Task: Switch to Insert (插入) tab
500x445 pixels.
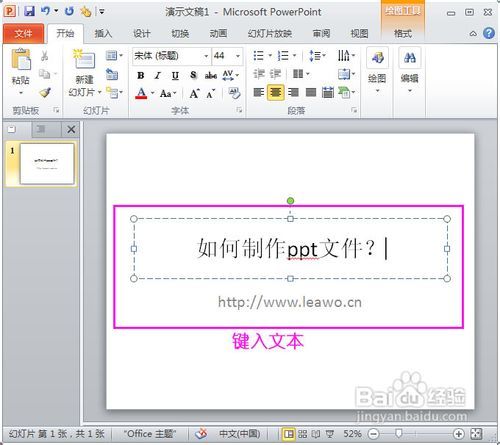Action: coord(103,34)
